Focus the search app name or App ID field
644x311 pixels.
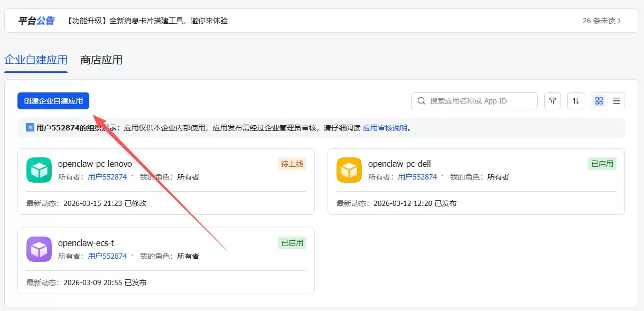click(474, 101)
